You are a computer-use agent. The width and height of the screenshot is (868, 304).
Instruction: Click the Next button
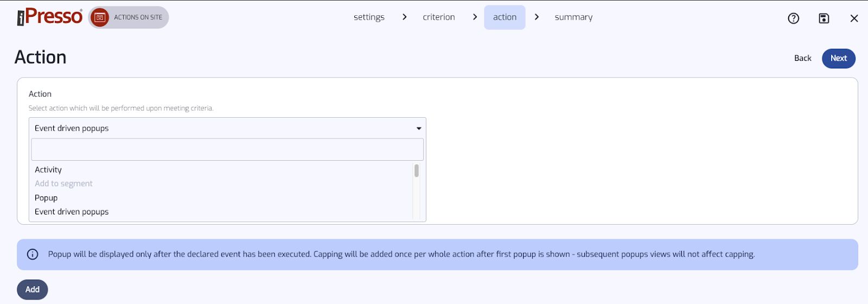(838, 58)
